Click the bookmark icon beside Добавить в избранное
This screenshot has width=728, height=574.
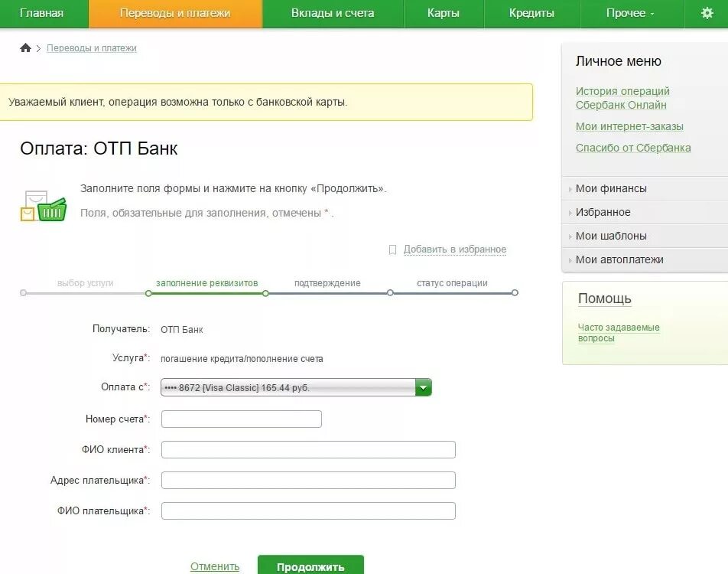(392, 249)
